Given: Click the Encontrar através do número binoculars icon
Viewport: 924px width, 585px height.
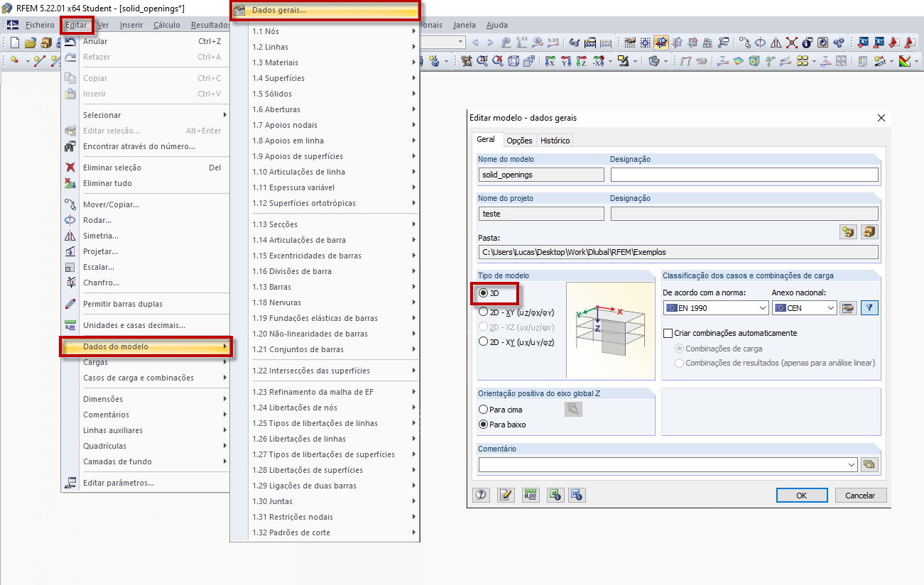Looking at the screenshot, I should coord(70,146).
